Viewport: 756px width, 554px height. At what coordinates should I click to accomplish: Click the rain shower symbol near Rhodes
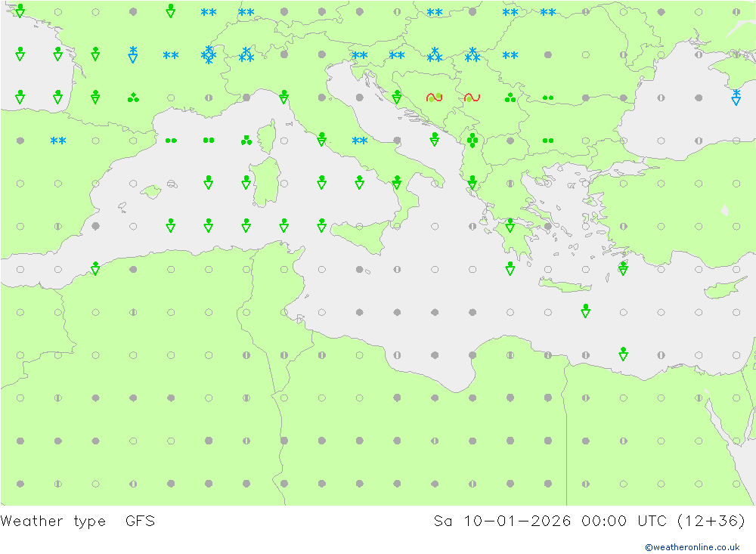click(623, 268)
